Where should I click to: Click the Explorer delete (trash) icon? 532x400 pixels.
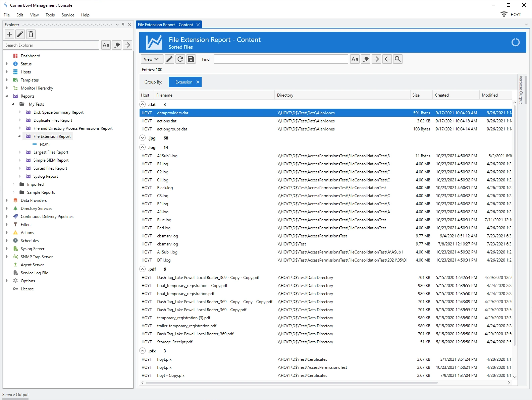pos(31,34)
